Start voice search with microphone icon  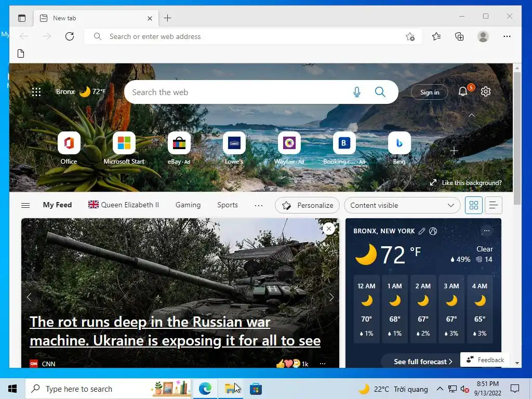coord(356,92)
